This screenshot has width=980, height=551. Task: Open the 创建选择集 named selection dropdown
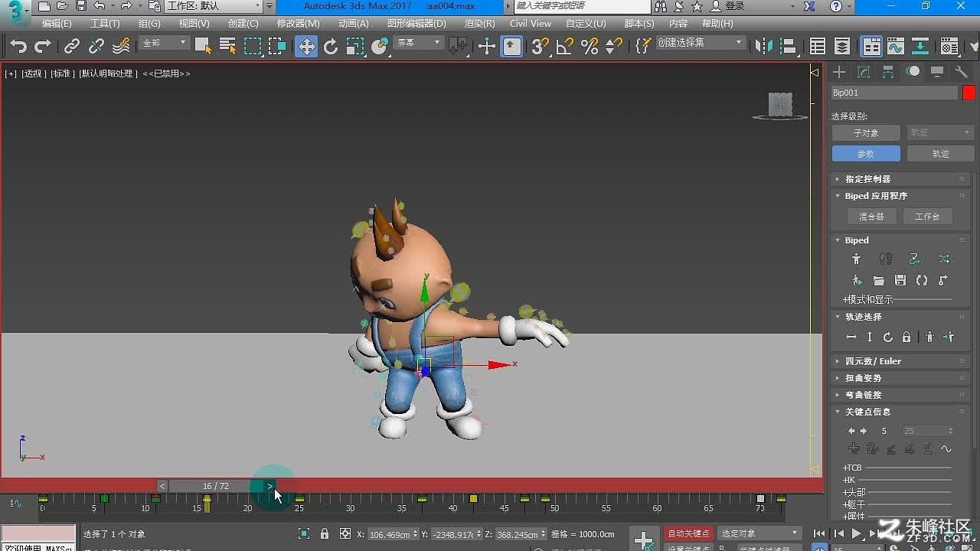click(x=700, y=43)
